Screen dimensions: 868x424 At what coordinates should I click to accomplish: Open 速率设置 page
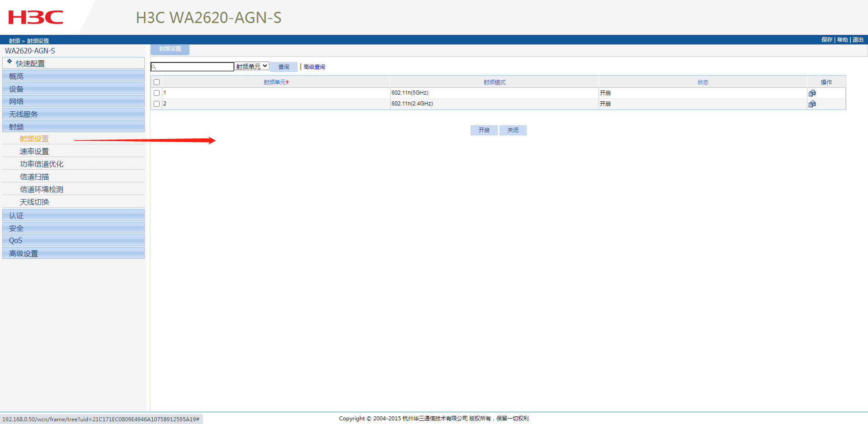tap(34, 152)
